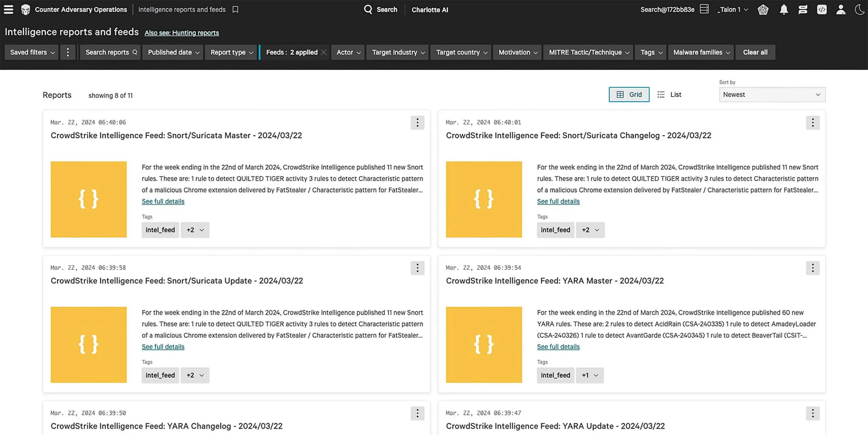Open kebab menu for YARA Update card
Image resolution: width=868 pixels, height=435 pixels.
click(x=813, y=413)
